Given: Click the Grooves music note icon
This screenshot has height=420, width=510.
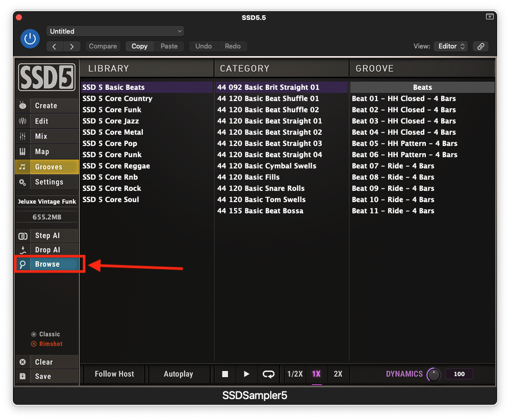Looking at the screenshot, I should [x=22, y=167].
